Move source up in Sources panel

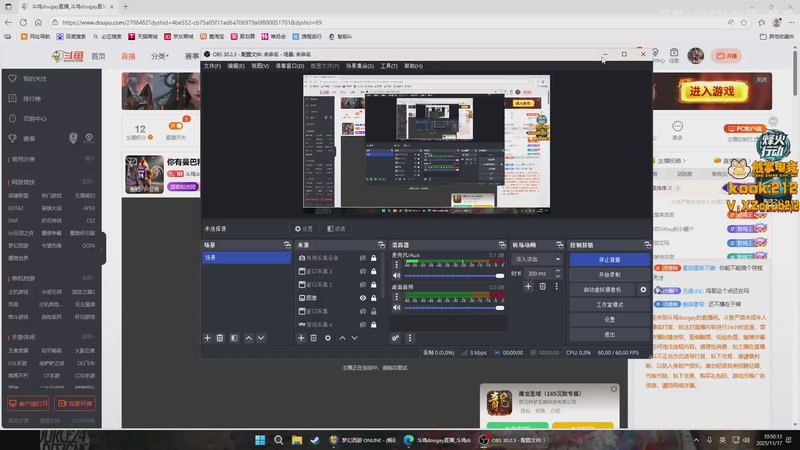click(342, 338)
